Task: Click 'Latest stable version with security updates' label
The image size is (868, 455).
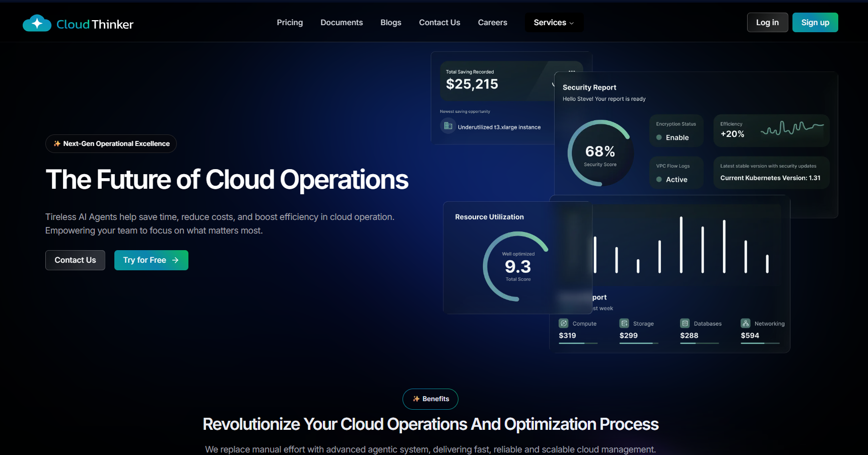Action: (768, 166)
